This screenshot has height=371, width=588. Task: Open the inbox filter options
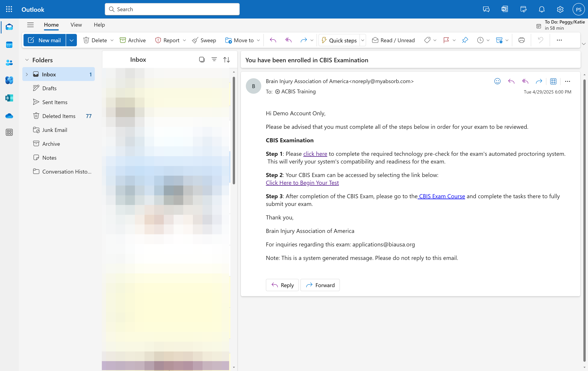(214, 59)
